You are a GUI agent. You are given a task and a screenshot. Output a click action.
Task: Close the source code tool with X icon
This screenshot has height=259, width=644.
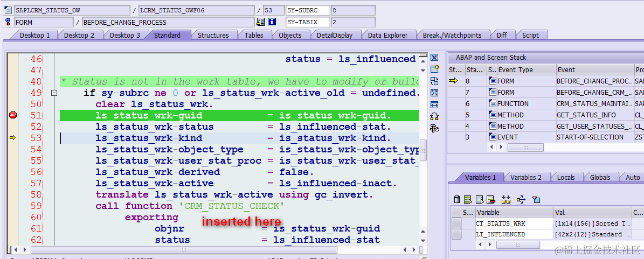tap(434, 58)
